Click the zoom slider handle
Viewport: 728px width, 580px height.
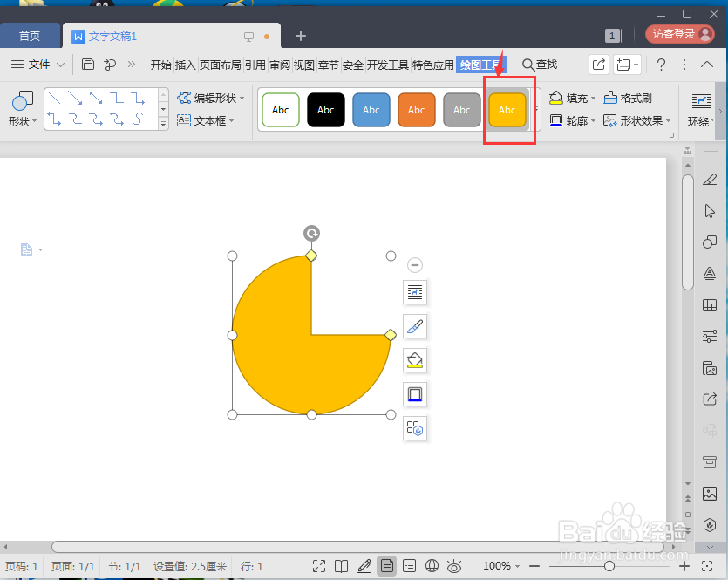609,566
